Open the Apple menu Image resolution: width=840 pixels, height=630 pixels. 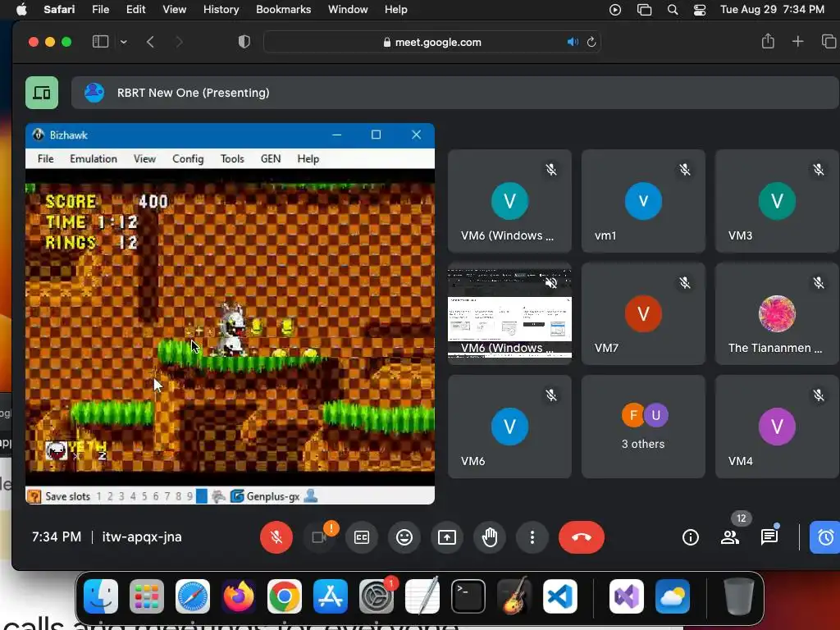click(21, 9)
